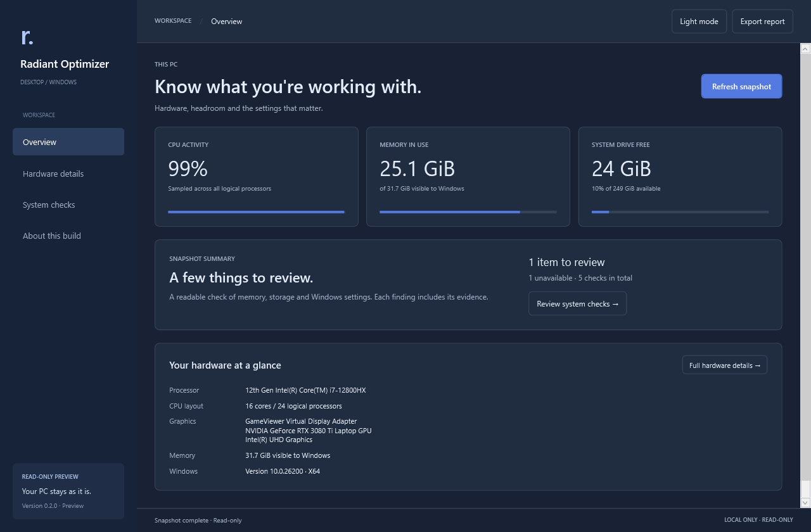
Task: Click Review system checks button
Action: pyautogui.click(x=577, y=304)
